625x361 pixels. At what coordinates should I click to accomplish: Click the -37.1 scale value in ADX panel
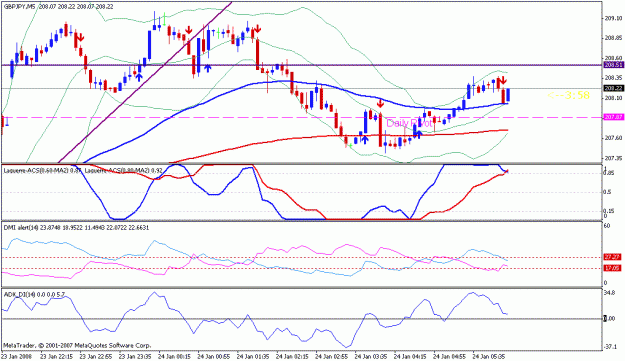pyautogui.click(x=611, y=347)
